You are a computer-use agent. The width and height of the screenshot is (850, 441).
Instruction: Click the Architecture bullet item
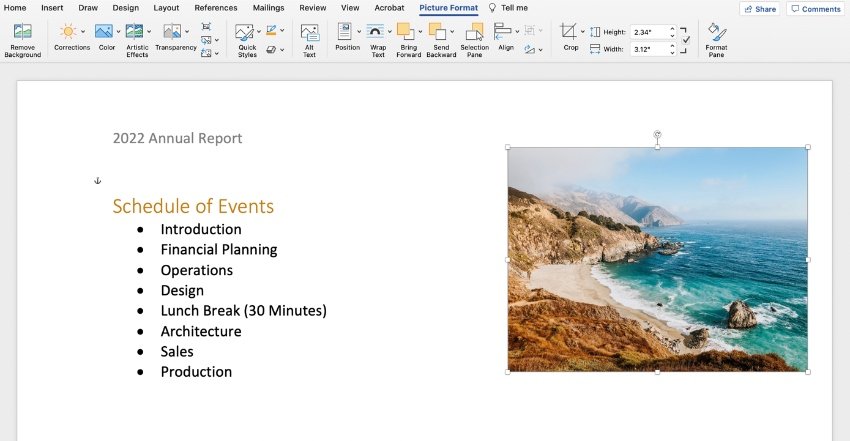coord(201,331)
